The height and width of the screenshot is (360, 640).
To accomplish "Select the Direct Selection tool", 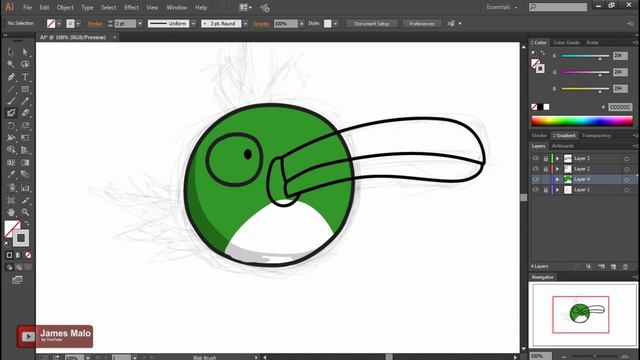I will [25, 52].
